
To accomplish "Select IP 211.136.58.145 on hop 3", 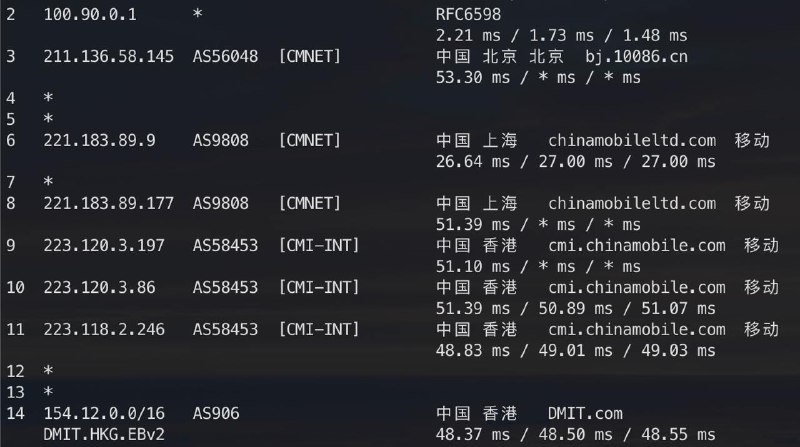I will [109, 56].
